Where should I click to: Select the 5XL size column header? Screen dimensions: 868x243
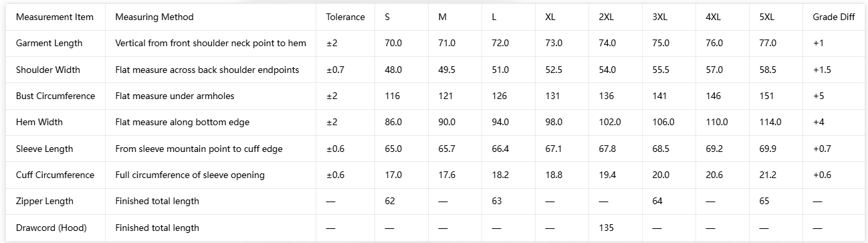767,17
